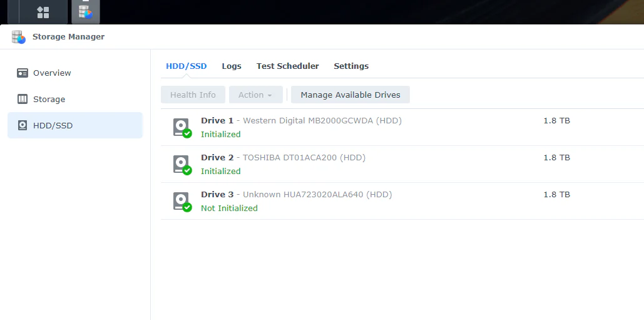Image resolution: width=644 pixels, height=320 pixels.
Task: Select the HDD/SSD top tab
Action: click(186, 66)
